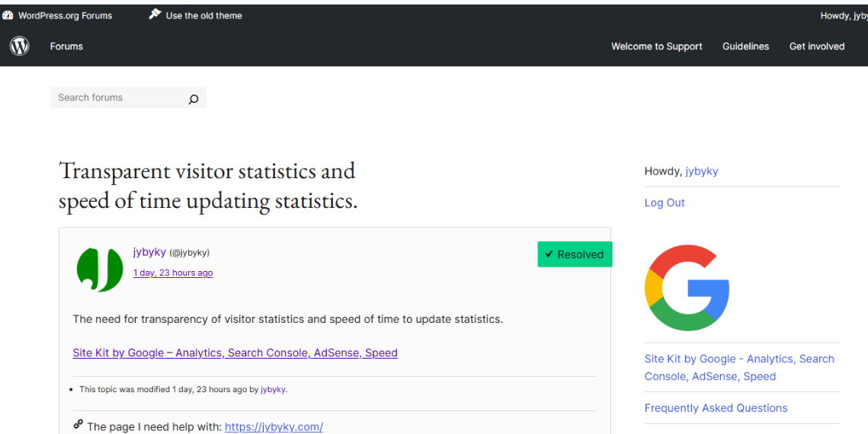Click the magnifier search icon
This screenshot has width=868, height=434.
(194, 99)
